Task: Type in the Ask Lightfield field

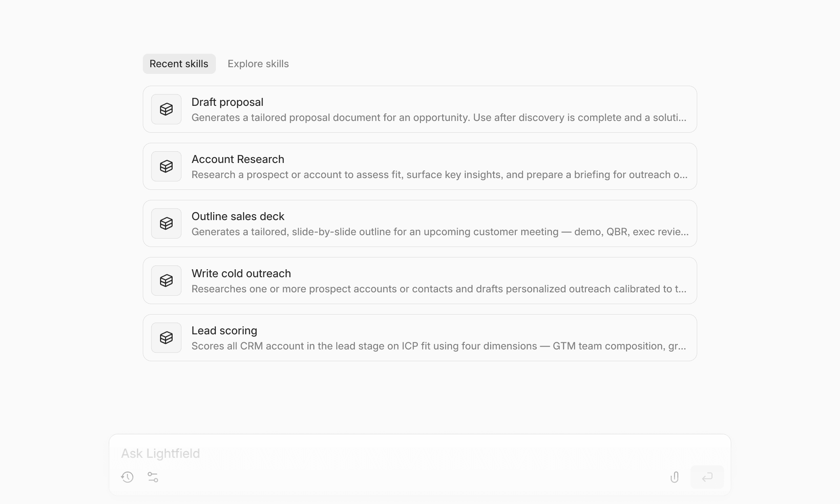Action: (x=378, y=454)
